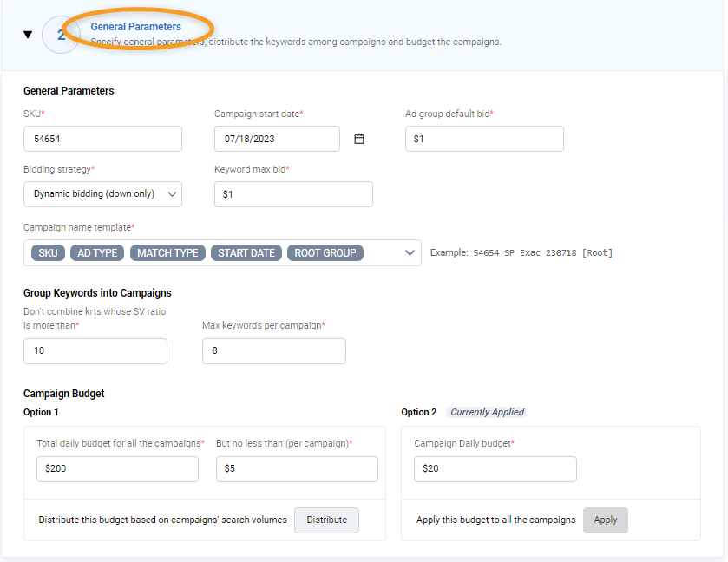Focus the Total daily budget field
The image size is (728, 562).
(x=117, y=468)
